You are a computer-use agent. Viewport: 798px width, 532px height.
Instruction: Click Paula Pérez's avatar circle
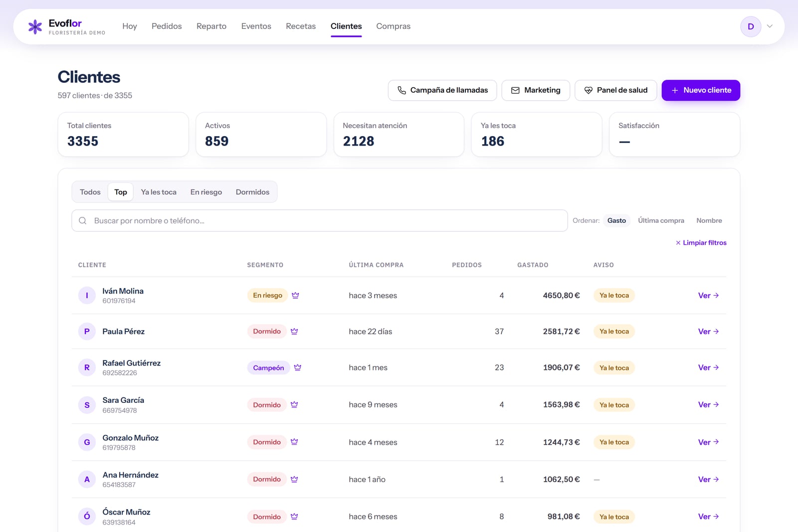[87, 331]
